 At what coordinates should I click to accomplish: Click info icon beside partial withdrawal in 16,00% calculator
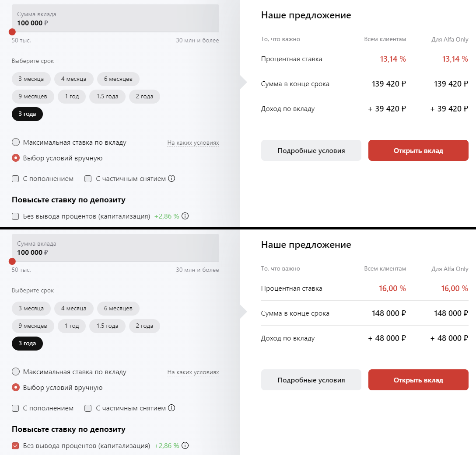(171, 408)
